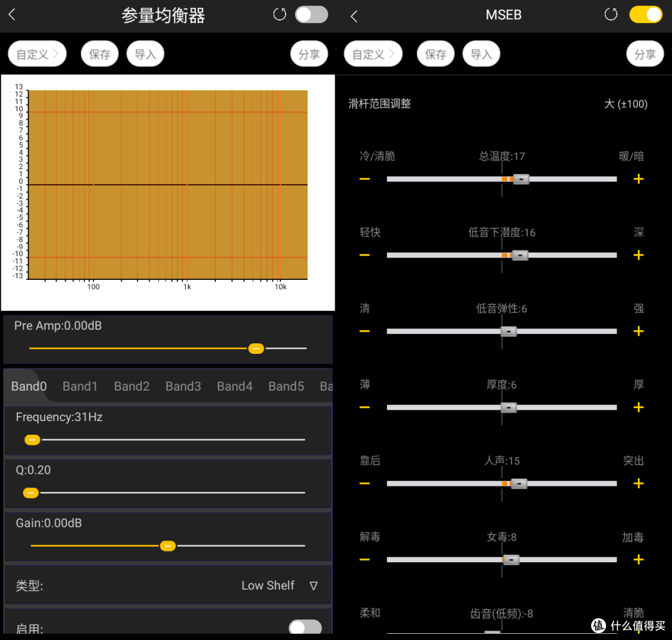Click 保存 button in MSEB panel
672x640 pixels.
pos(436,54)
